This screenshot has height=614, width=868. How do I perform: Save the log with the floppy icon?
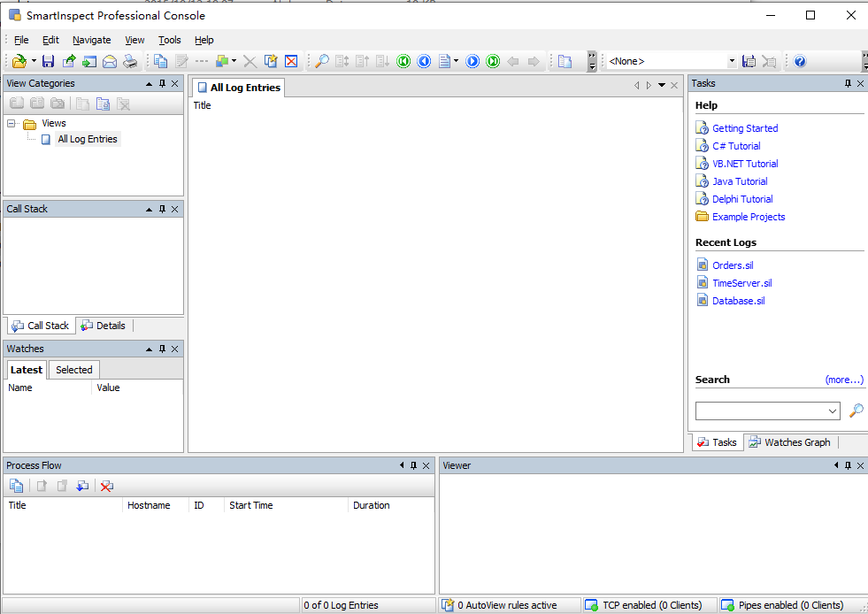click(x=48, y=61)
